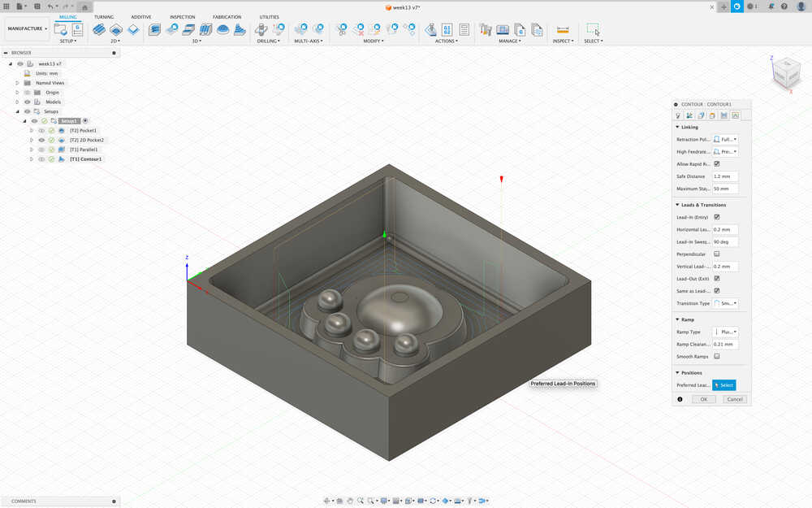Open the Transition Type dropdown

(725, 303)
